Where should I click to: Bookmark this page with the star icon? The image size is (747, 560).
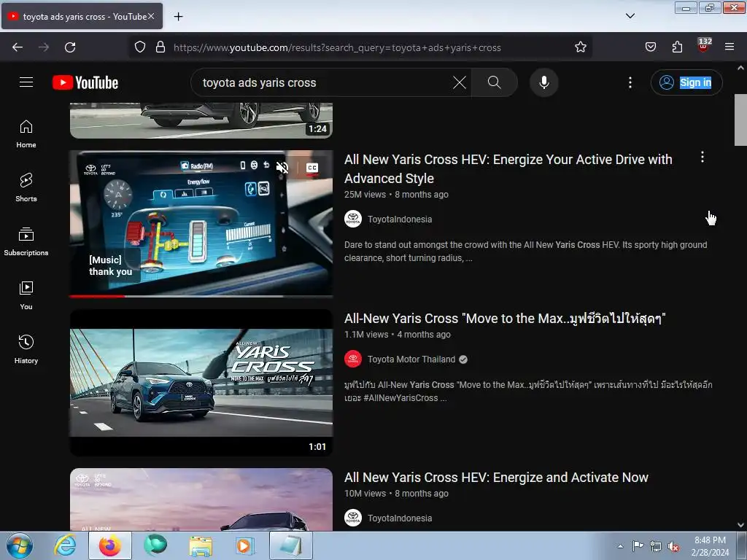click(580, 47)
